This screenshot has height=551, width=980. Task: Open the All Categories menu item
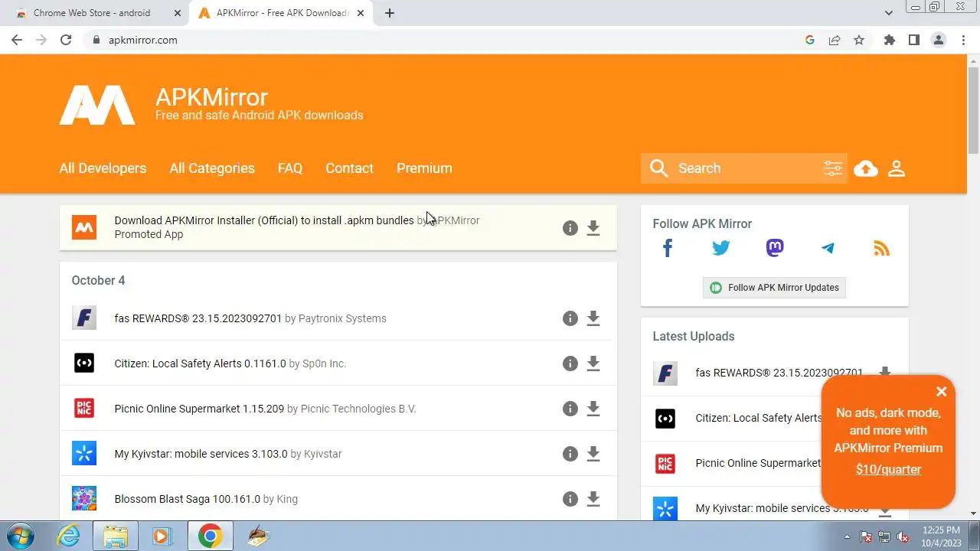pos(212,168)
